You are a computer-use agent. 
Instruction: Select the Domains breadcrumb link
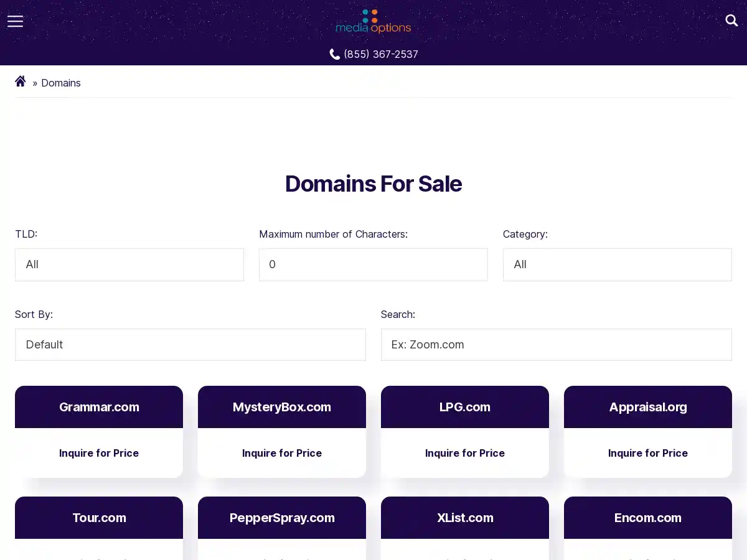coord(61,83)
